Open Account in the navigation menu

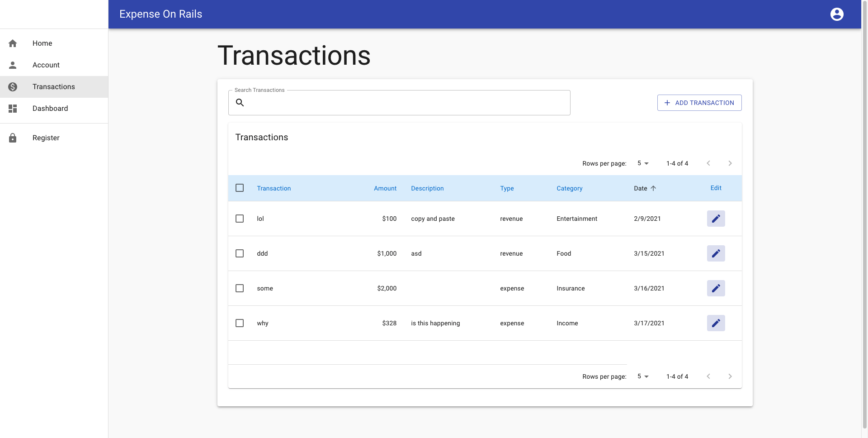point(54,65)
